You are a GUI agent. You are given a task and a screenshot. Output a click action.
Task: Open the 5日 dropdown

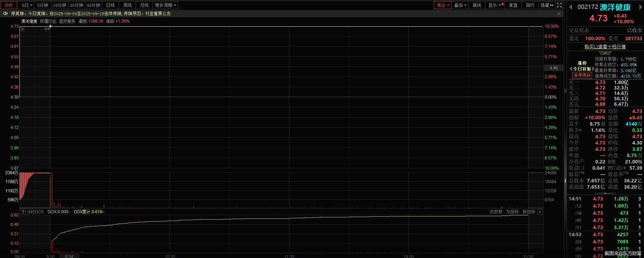(27, 5)
